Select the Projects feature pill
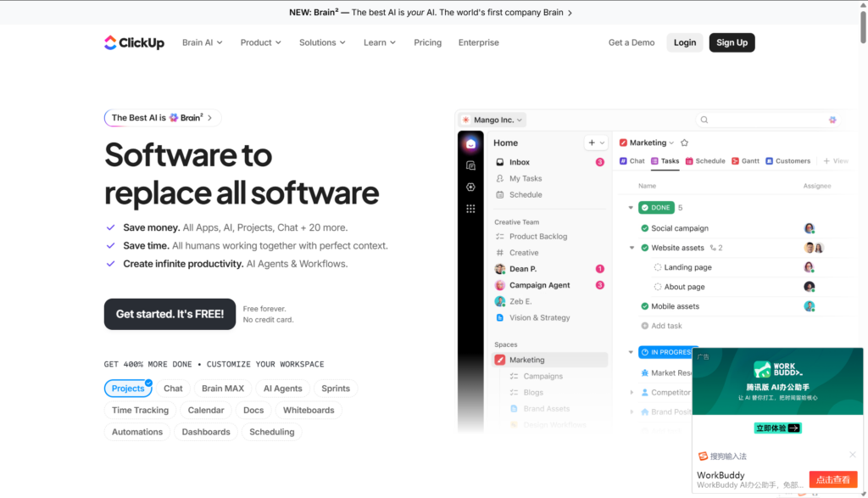 (128, 389)
